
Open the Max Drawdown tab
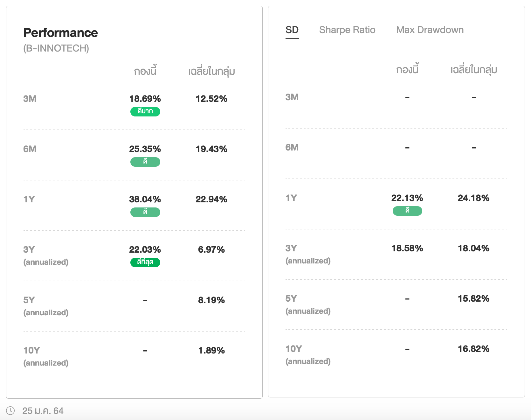coord(430,30)
